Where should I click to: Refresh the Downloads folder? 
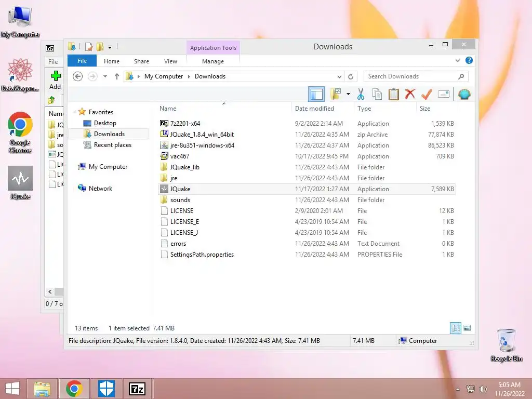tap(351, 77)
